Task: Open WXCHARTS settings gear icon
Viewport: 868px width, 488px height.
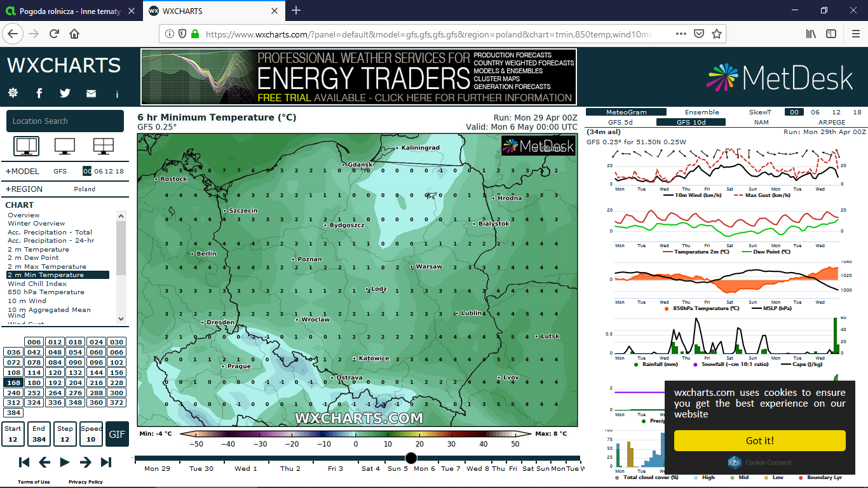Action: click(x=13, y=93)
